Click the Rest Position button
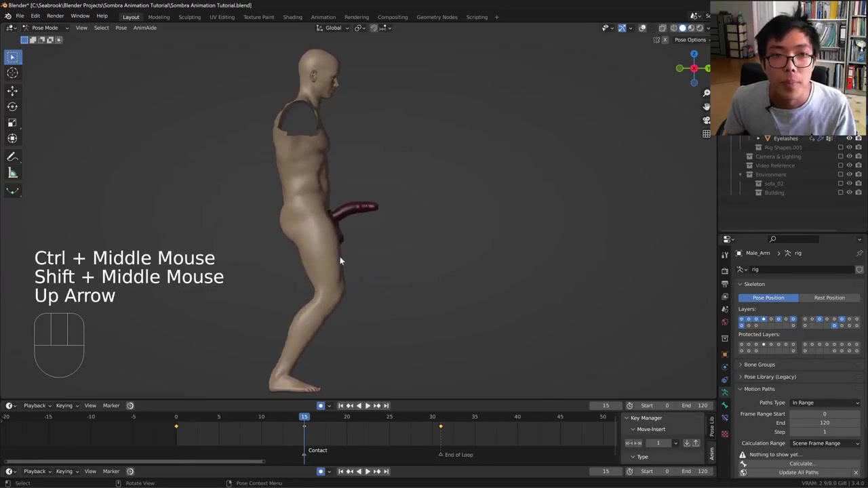Screen dimensions: 868x488 [829, 298]
